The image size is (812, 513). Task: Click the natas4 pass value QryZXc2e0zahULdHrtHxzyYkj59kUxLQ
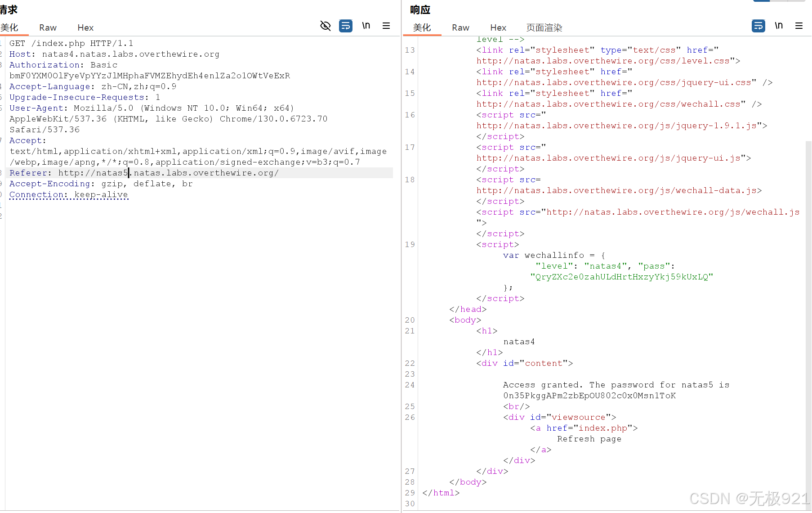621,277
